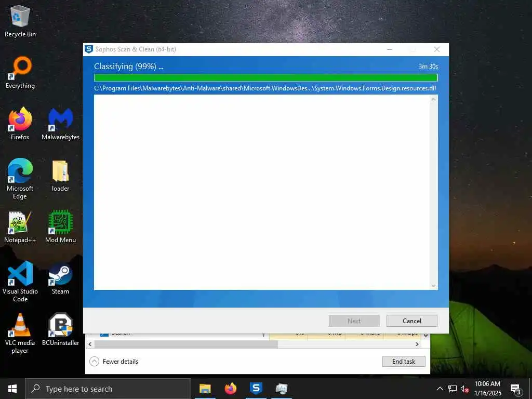Click the results list down scroll arrow
The height and width of the screenshot is (399, 532).
click(x=433, y=286)
